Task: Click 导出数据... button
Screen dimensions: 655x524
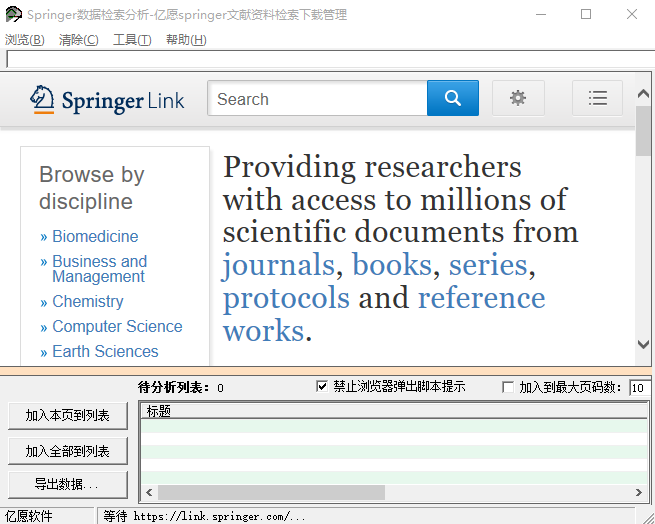Action: 68,485
